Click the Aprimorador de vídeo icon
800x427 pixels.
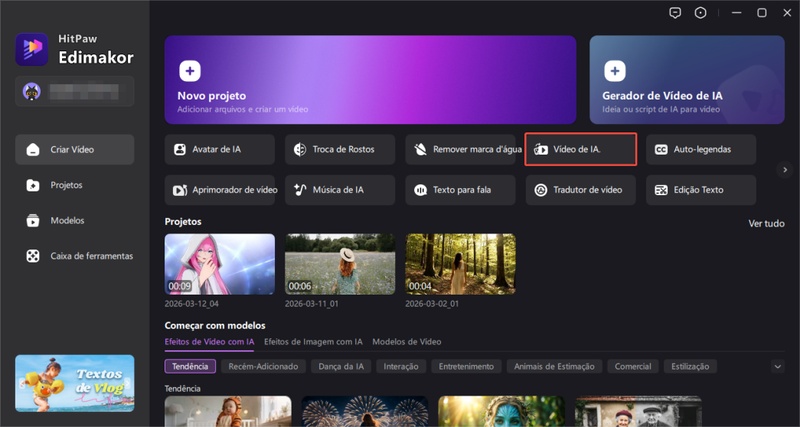180,190
